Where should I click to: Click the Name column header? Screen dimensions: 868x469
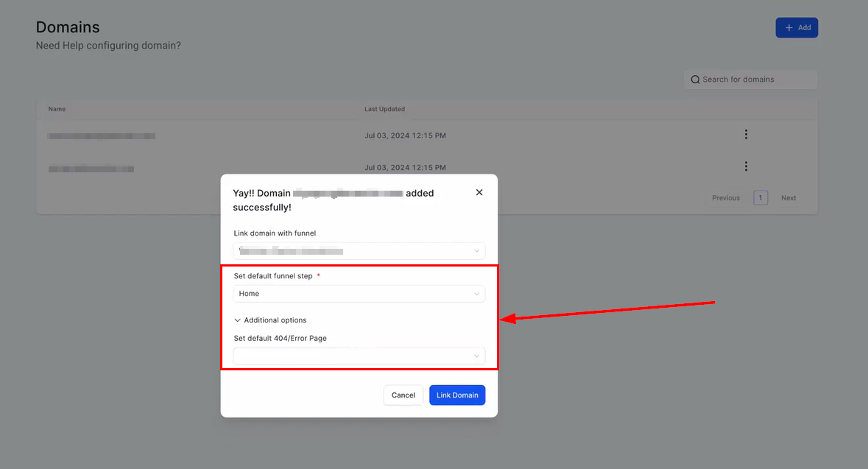point(57,109)
